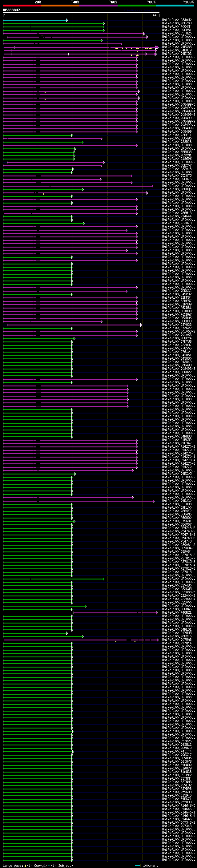The image size is (197, 868).
Task: Open the UniRef100_Q4RHD8 row label
Action: click(x=177, y=436)
